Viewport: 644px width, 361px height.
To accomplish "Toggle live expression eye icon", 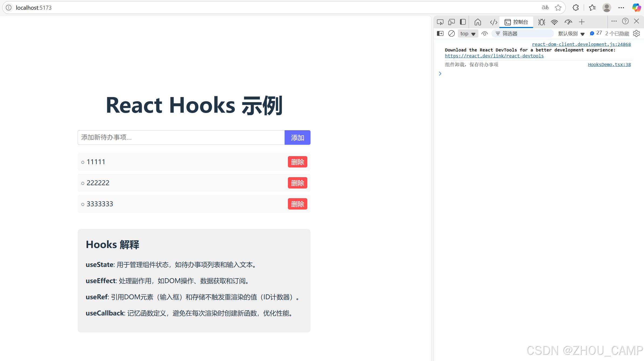I will pos(484,33).
